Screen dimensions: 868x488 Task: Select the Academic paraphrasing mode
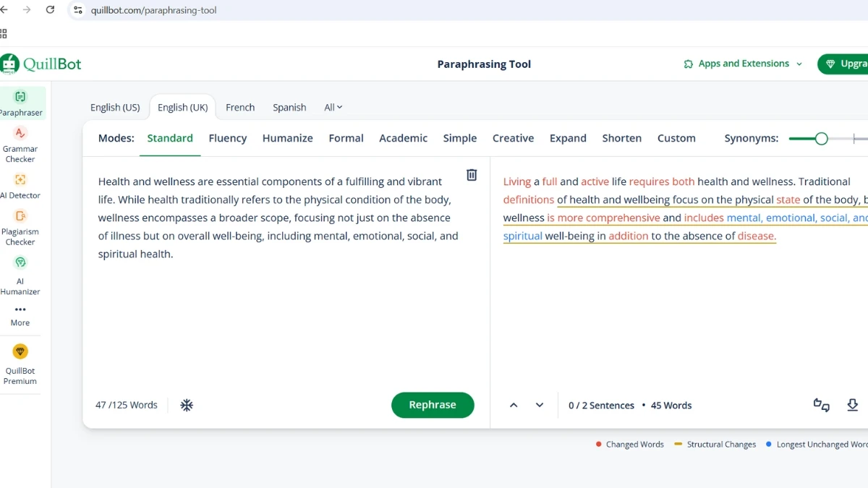403,138
